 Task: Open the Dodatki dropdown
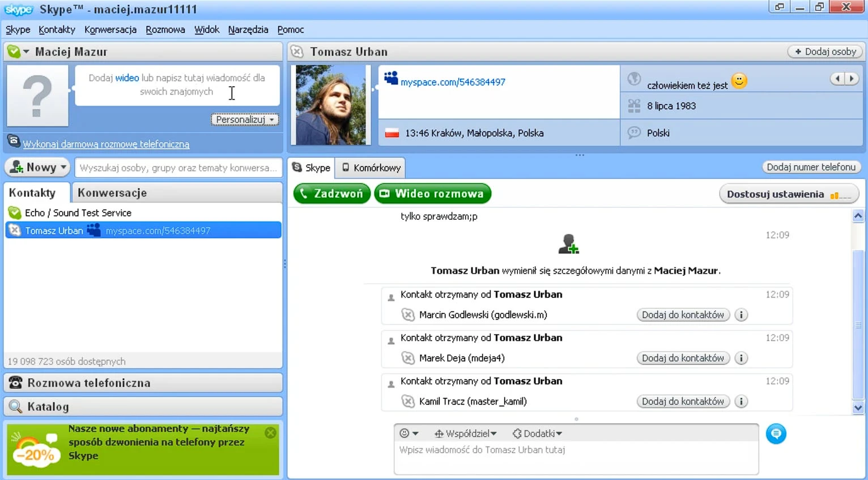pos(538,434)
